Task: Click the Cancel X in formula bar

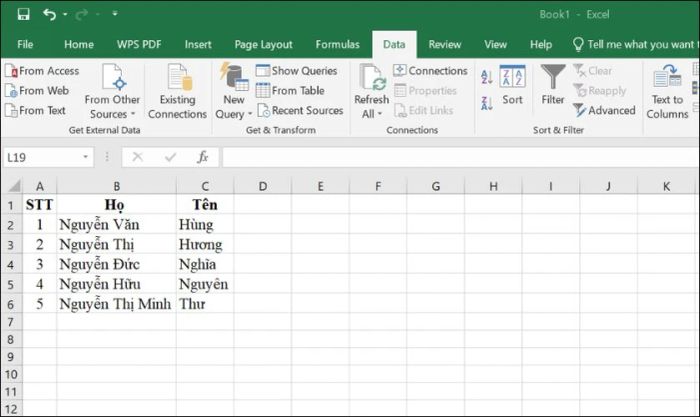Action: [x=138, y=157]
